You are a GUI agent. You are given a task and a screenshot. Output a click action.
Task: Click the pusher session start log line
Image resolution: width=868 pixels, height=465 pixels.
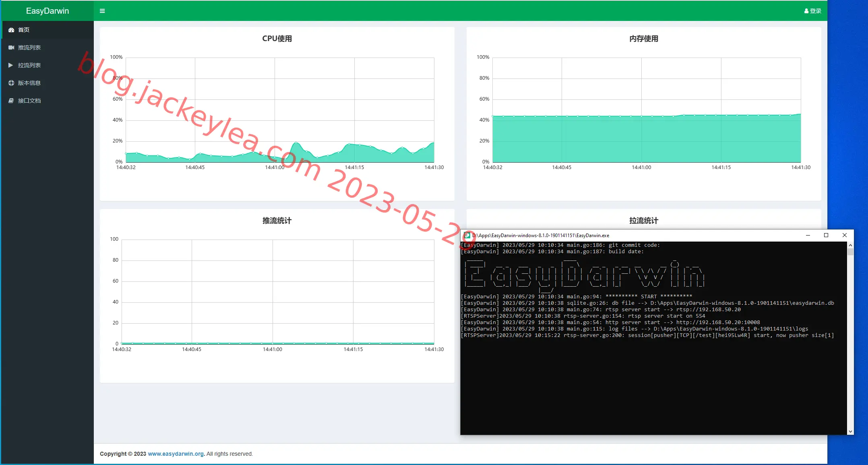point(647,335)
